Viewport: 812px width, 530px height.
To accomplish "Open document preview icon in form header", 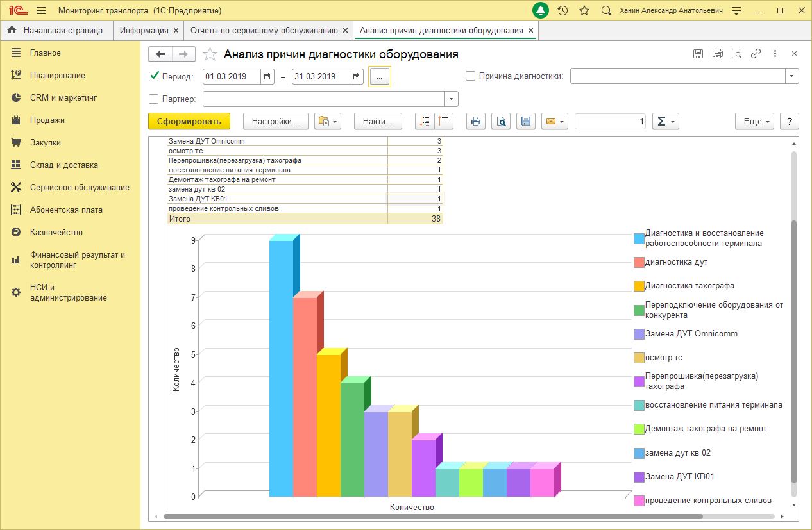I will (737, 54).
